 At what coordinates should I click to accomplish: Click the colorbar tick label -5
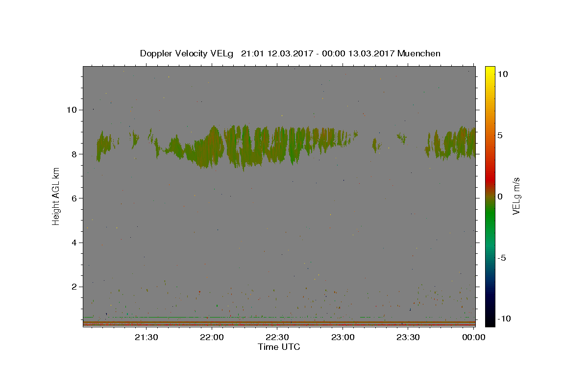(x=502, y=258)
